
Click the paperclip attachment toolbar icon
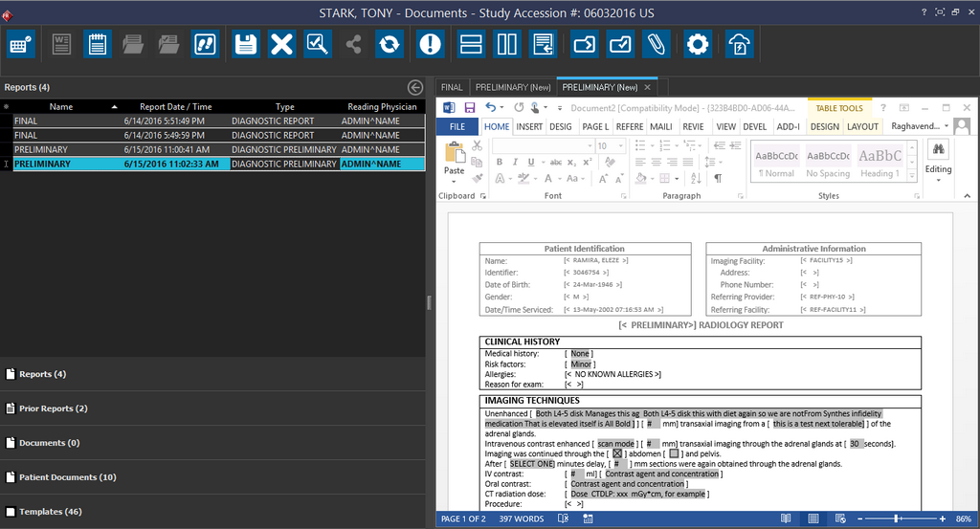click(x=656, y=44)
